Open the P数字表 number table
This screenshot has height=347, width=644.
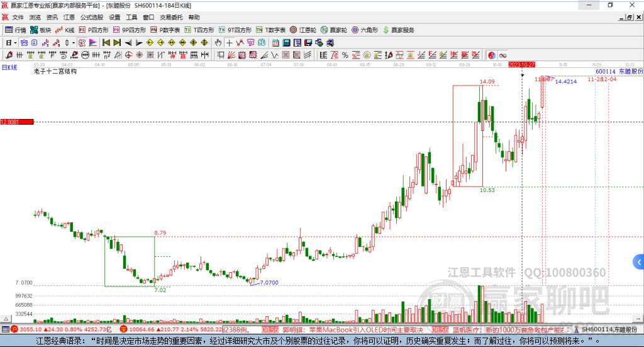[x=165, y=30]
